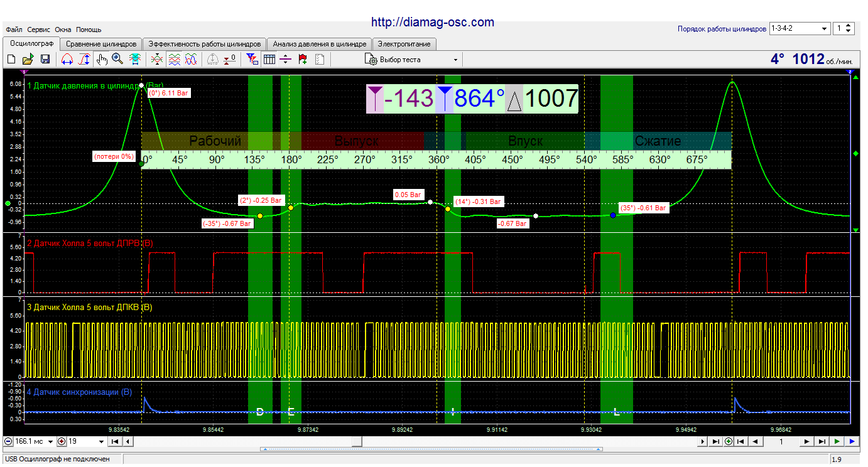Image resolution: width=868 pixels, height=467 pixels.
Task: Click the cyan waveform stretch icon
Action: point(135,60)
